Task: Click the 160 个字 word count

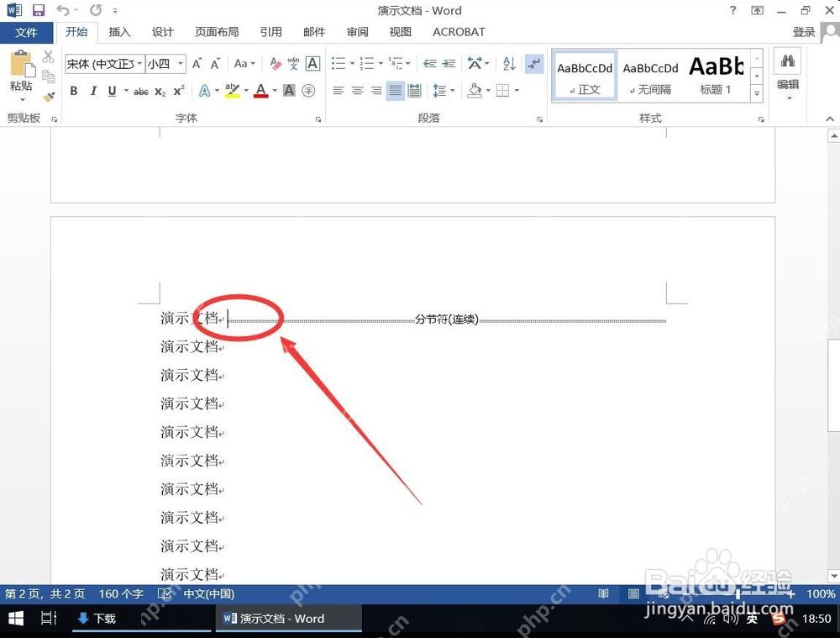Action: tap(121, 593)
